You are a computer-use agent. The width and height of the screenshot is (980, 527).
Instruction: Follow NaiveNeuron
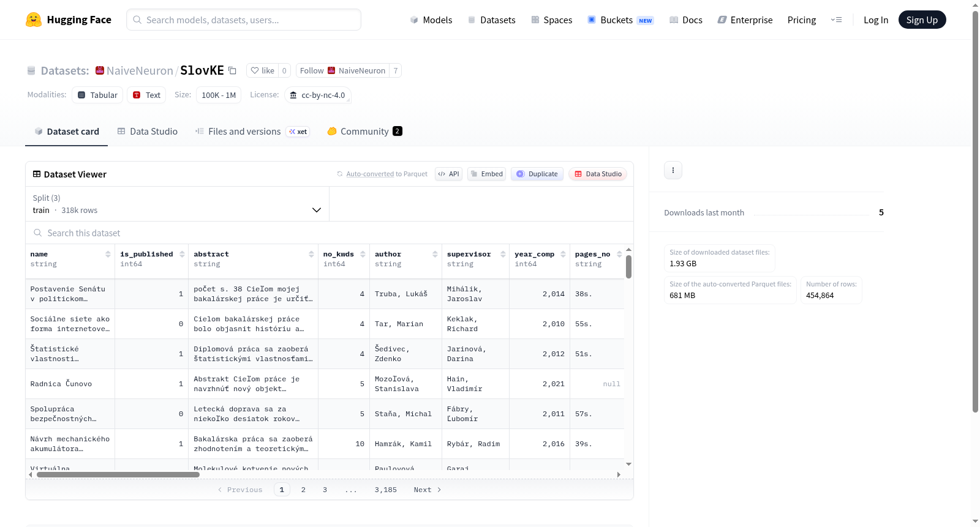342,70
